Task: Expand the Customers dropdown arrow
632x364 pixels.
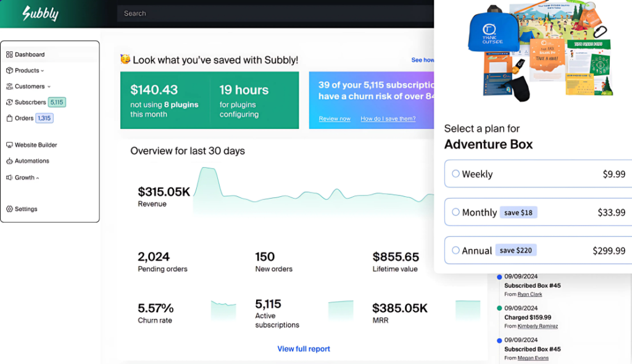Action: pyautogui.click(x=49, y=86)
